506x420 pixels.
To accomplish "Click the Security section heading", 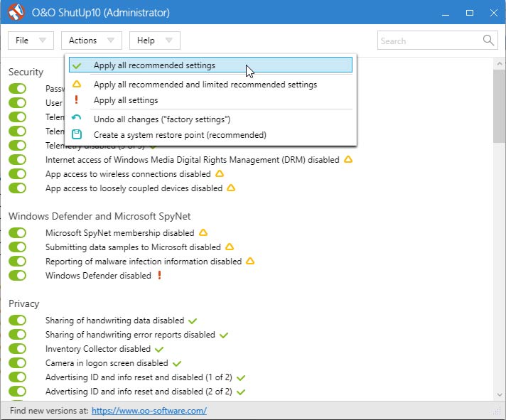I will click(26, 72).
